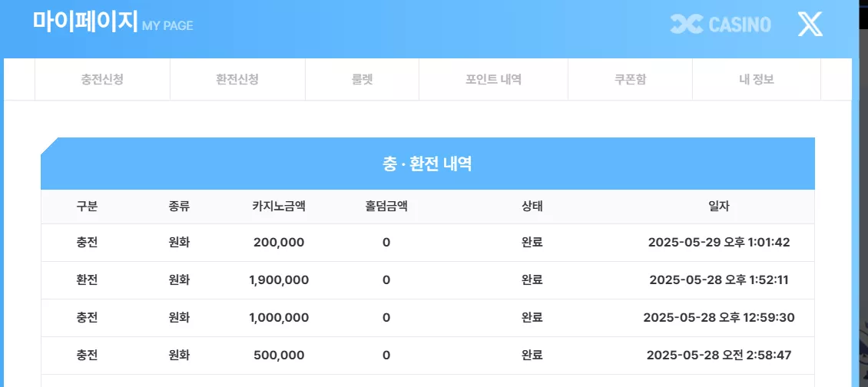Open the 룰렛 tab
Viewport: 868px width, 387px height.
click(x=362, y=79)
